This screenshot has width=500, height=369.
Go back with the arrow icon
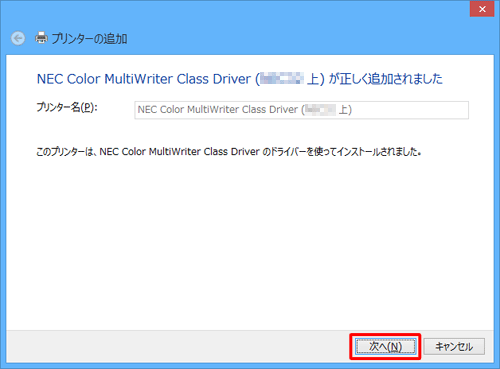tap(18, 38)
